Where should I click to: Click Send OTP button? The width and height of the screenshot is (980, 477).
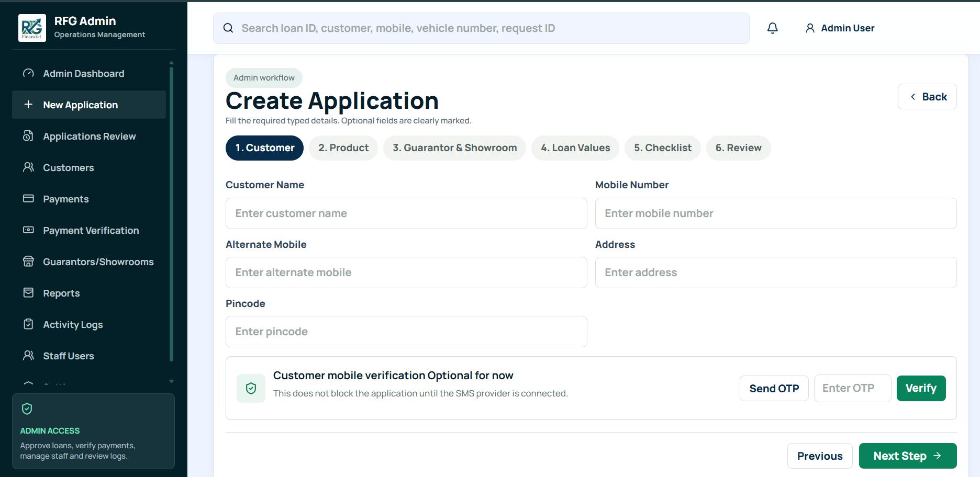click(x=774, y=389)
